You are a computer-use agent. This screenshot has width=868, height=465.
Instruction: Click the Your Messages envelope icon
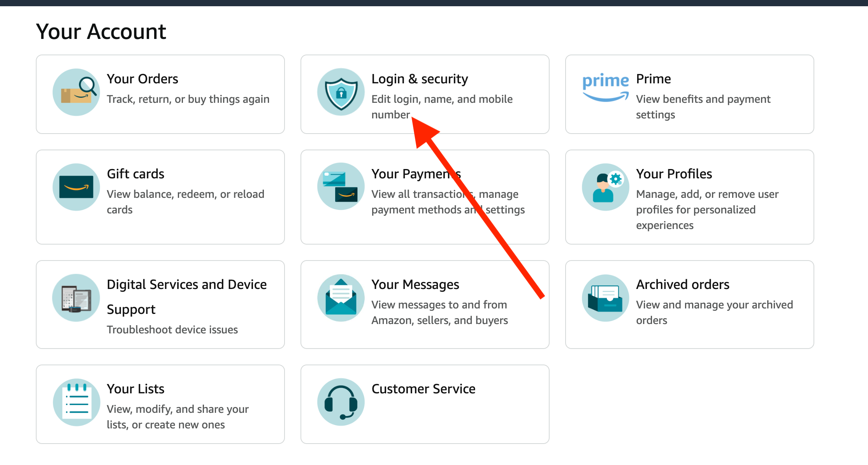click(x=341, y=298)
